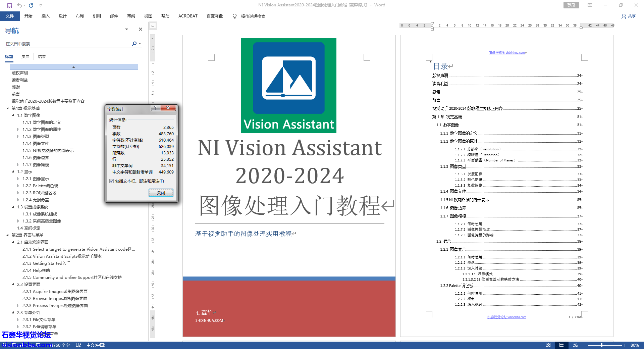The image size is (644, 349).
Task: Switch to the 页面 tab in navigation pane
Action: click(x=25, y=56)
